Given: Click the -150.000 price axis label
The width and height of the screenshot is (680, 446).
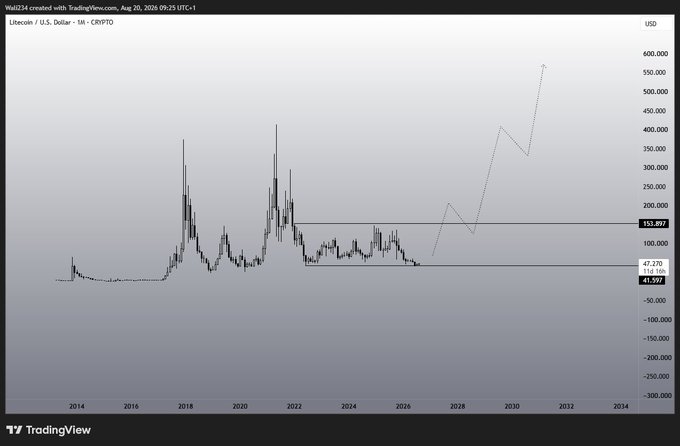Looking at the screenshot, I should point(655,338).
